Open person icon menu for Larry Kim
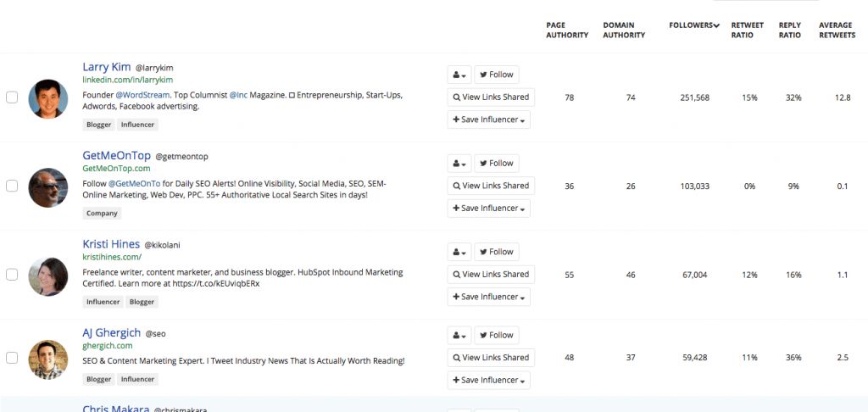Screen dimensions: 868x412 (459, 75)
